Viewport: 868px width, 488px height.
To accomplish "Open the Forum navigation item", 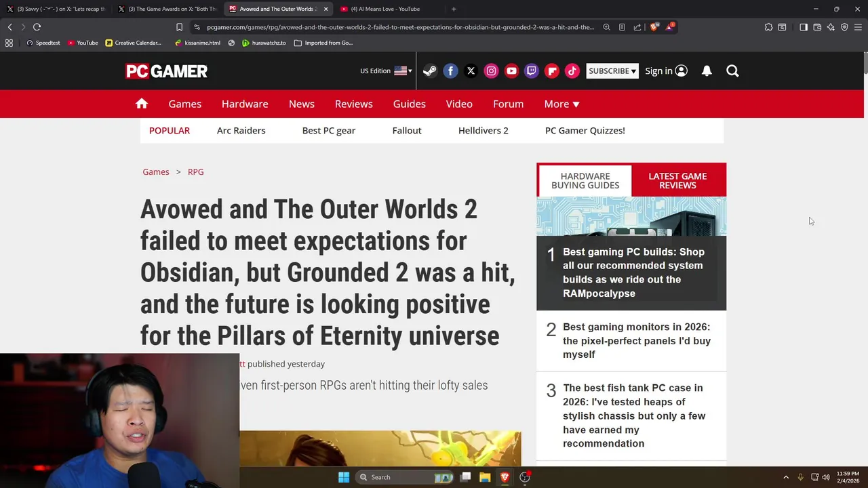I will tap(508, 104).
